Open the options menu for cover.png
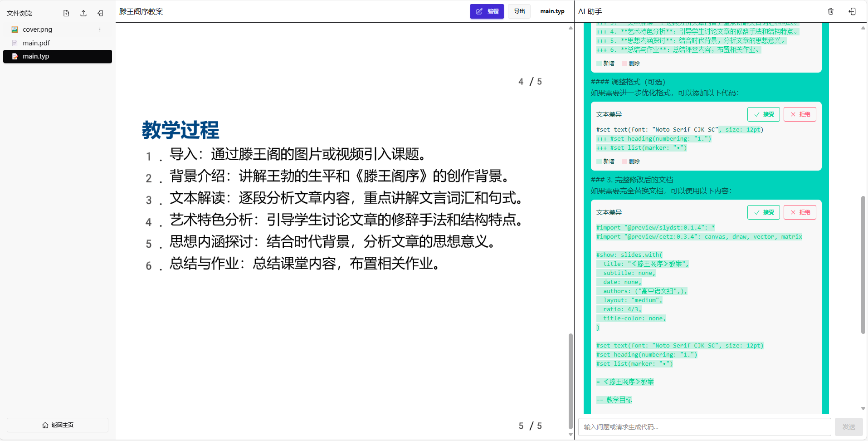 (99, 29)
